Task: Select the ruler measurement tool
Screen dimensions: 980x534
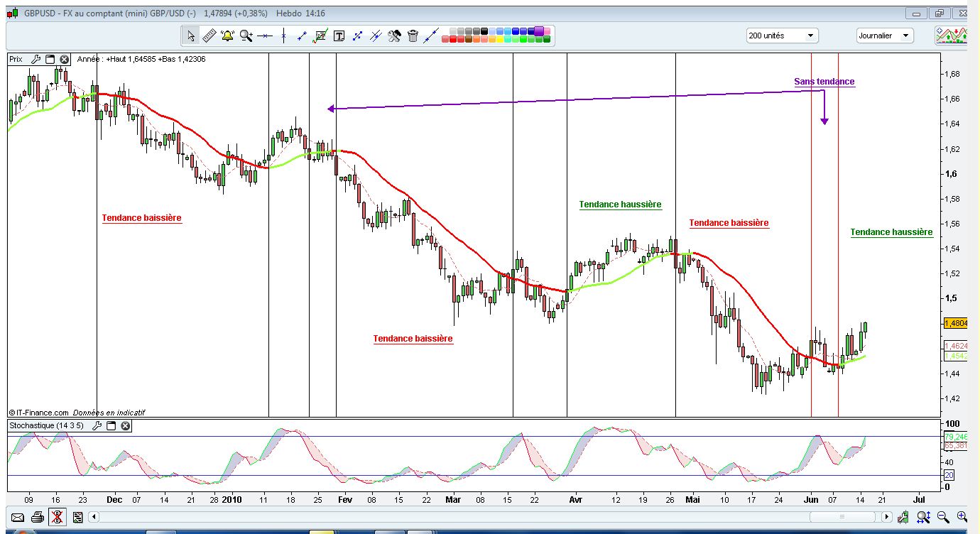Action: [209, 35]
